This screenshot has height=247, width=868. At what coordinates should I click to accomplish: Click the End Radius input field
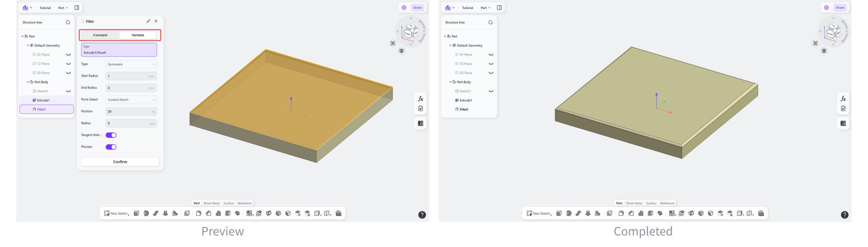pos(131,88)
